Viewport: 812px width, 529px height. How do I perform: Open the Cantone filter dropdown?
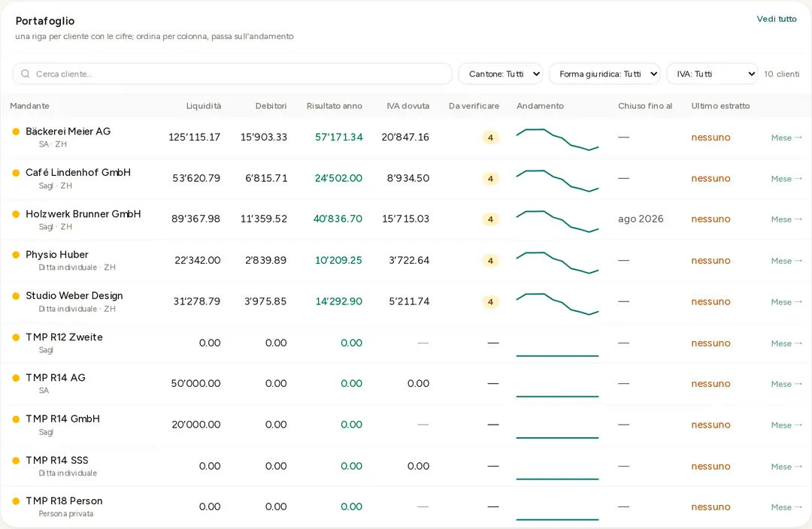pos(500,74)
